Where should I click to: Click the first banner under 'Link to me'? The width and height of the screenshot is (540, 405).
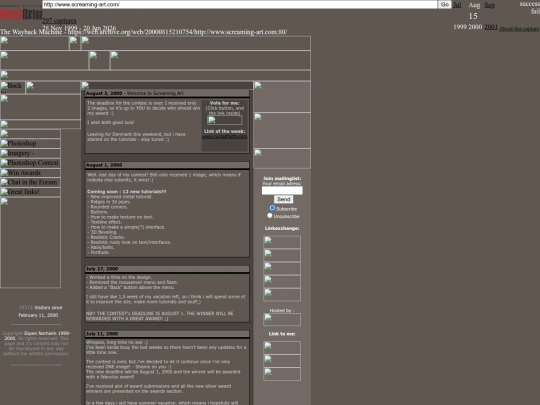[282, 347]
